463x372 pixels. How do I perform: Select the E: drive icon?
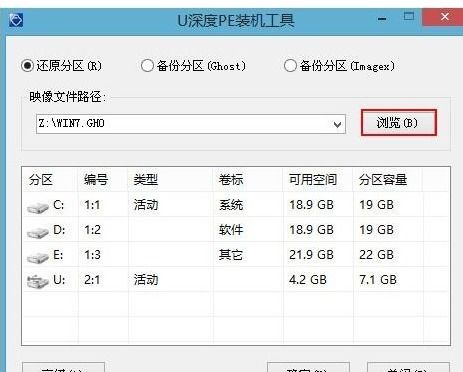point(38,257)
